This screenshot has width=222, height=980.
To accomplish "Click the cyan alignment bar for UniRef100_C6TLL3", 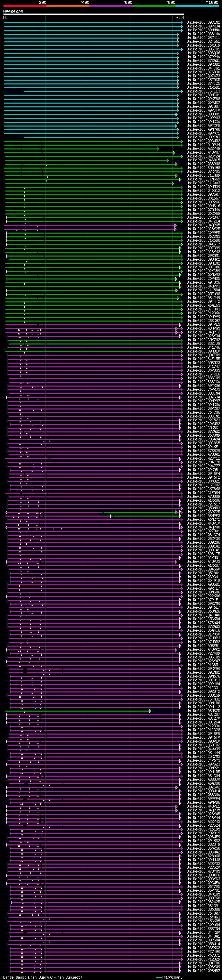I will (103, 91).
